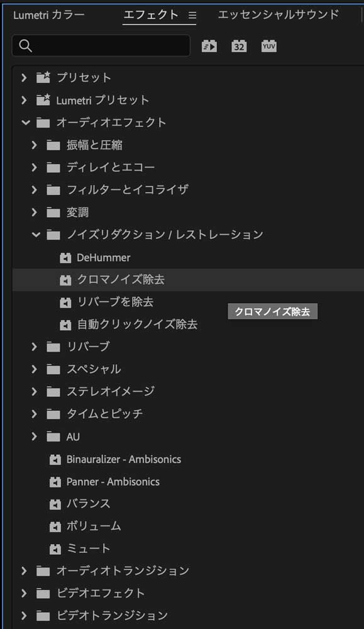Viewport: 364px width, 629px height.
Task: Click the magnifying glass search icon
Action: tap(26, 45)
